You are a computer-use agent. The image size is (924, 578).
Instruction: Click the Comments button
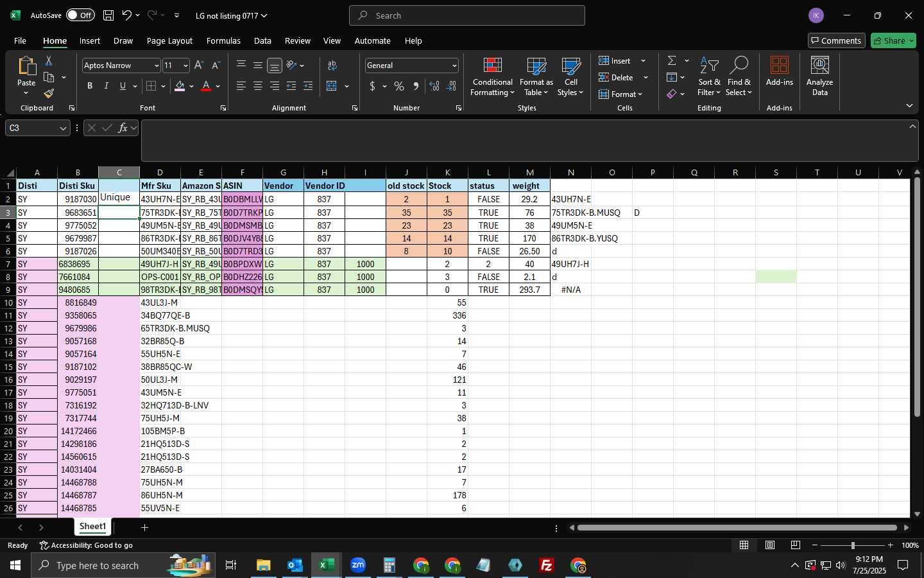point(837,40)
